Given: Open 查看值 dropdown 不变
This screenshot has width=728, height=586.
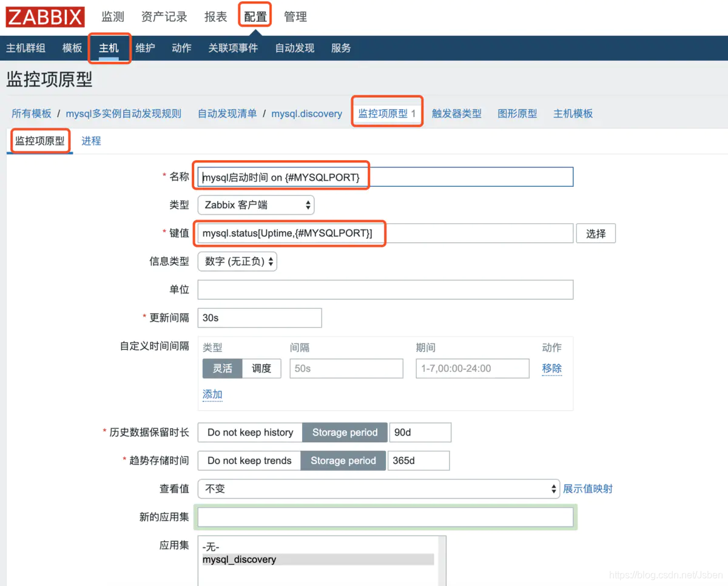Looking at the screenshot, I should click(x=379, y=488).
